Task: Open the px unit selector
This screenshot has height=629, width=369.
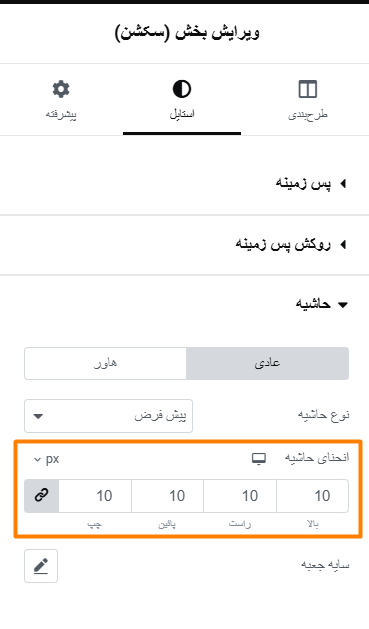Action: (x=47, y=459)
